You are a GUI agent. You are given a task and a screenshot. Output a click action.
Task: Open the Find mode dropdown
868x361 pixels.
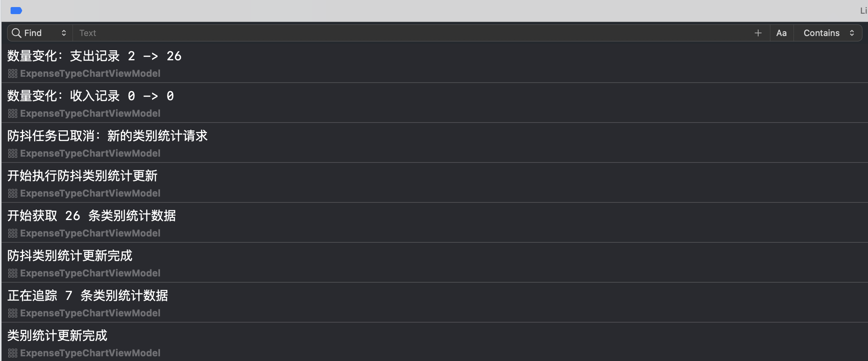click(64, 33)
